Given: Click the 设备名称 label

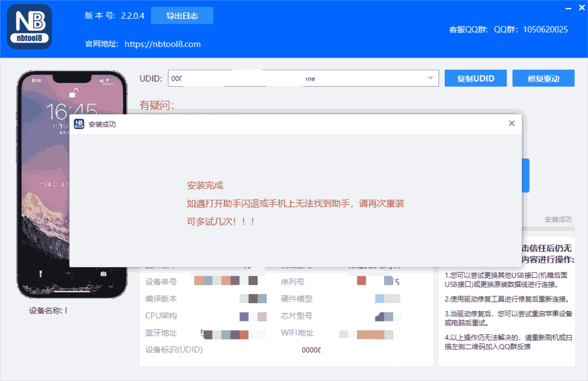Looking at the screenshot, I should point(47,311).
